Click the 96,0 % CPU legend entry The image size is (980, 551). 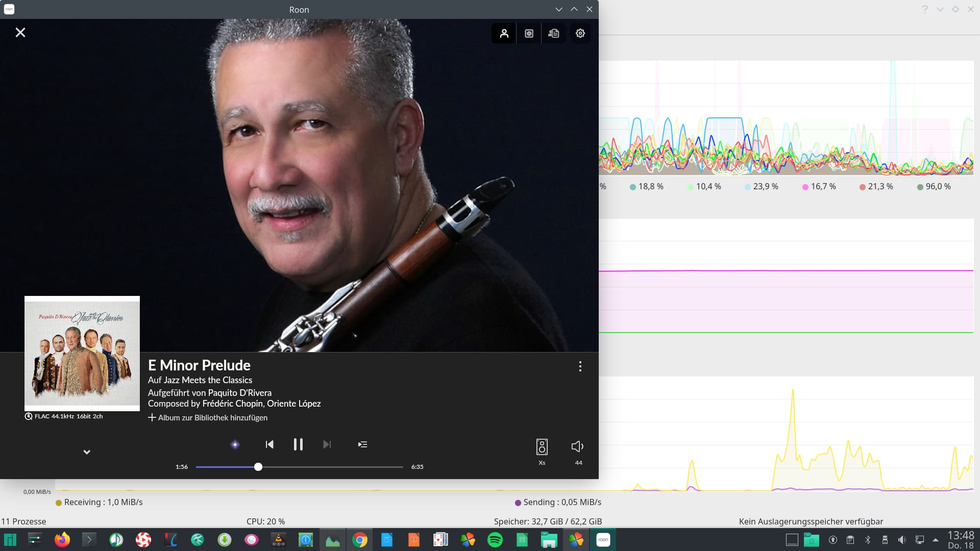pos(934,187)
